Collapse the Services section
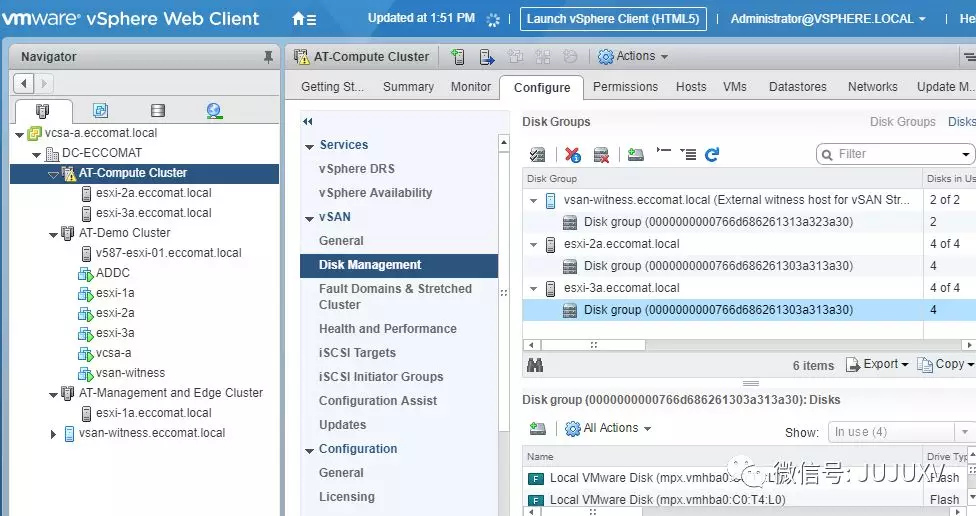 pyautogui.click(x=309, y=146)
